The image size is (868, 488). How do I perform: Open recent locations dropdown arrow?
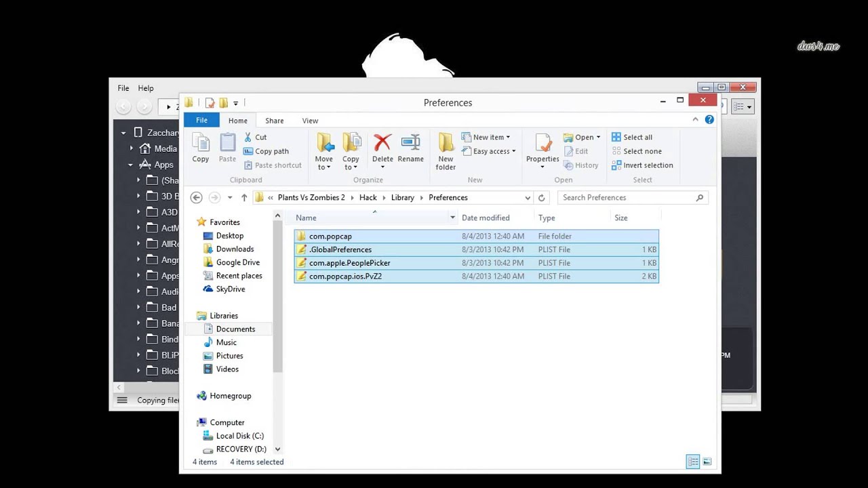[230, 197]
